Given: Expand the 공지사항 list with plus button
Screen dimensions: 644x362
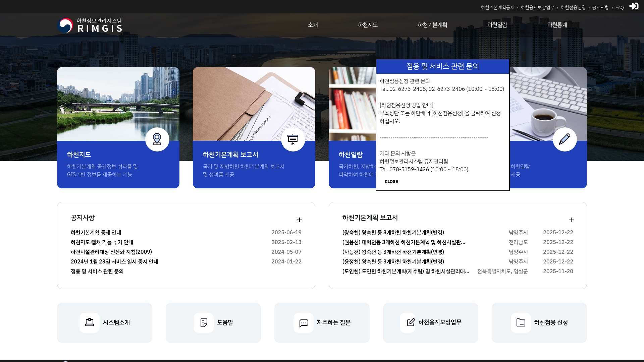Looking at the screenshot, I should (x=300, y=220).
